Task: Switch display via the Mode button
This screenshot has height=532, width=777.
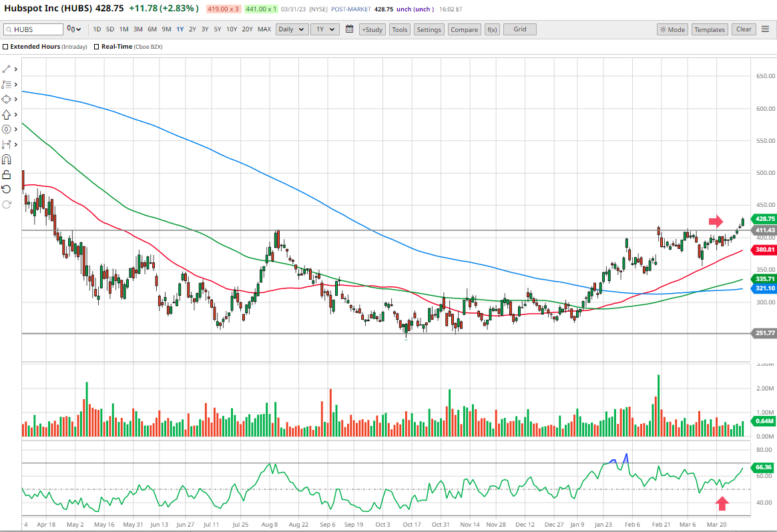Action: click(x=672, y=29)
